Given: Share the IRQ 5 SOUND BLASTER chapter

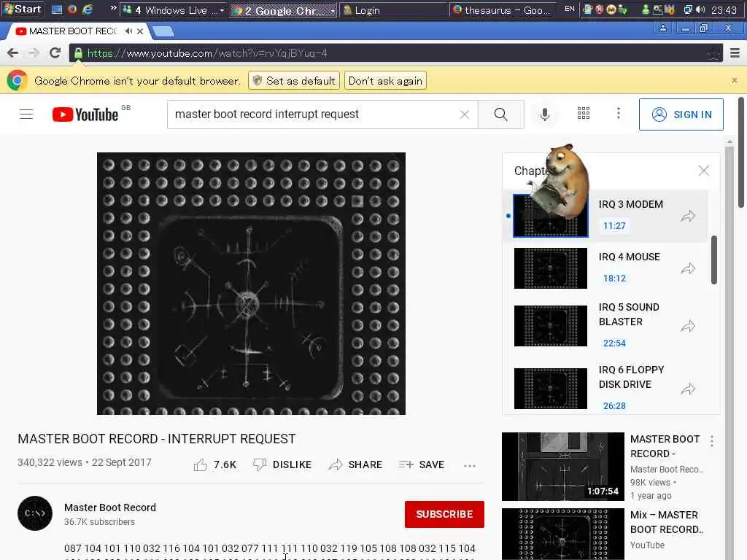Looking at the screenshot, I should point(688,327).
